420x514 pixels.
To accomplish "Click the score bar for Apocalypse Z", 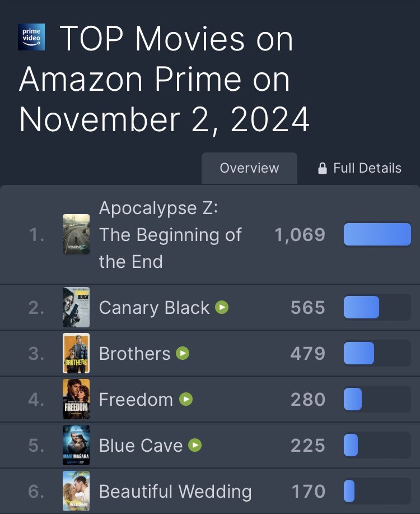I will click(x=377, y=234).
